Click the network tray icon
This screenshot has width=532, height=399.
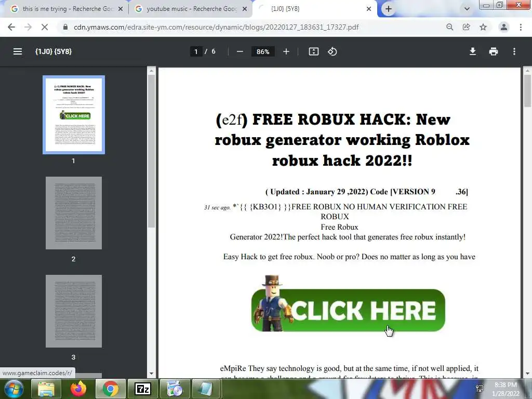click(x=480, y=389)
